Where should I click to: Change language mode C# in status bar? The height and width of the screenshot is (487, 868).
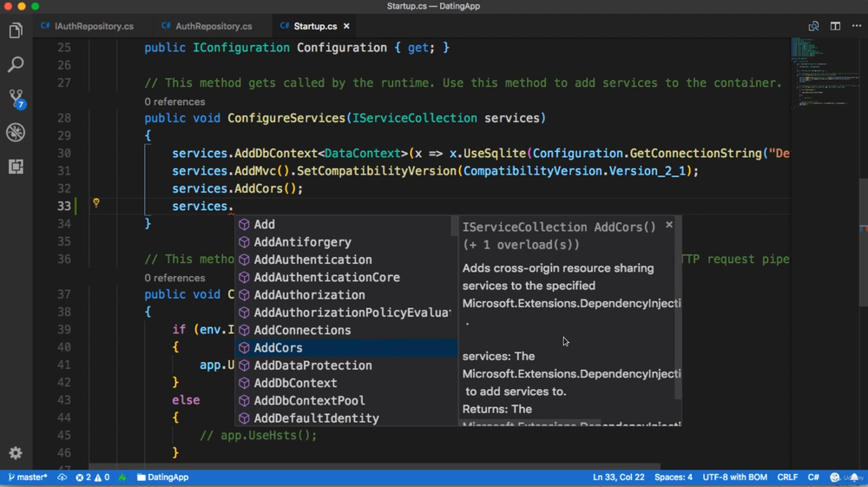[813, 477]
